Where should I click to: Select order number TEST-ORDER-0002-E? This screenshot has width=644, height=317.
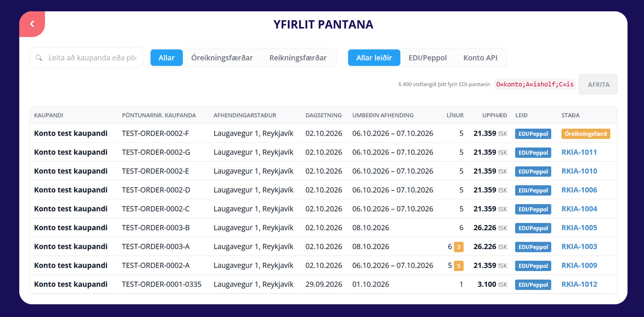pos(155,171)
